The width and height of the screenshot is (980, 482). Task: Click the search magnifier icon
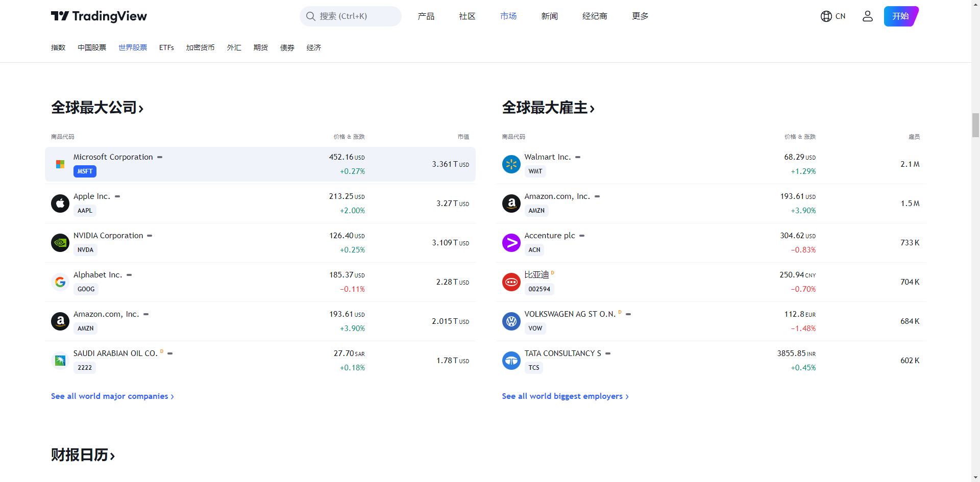tap(310, 16)
